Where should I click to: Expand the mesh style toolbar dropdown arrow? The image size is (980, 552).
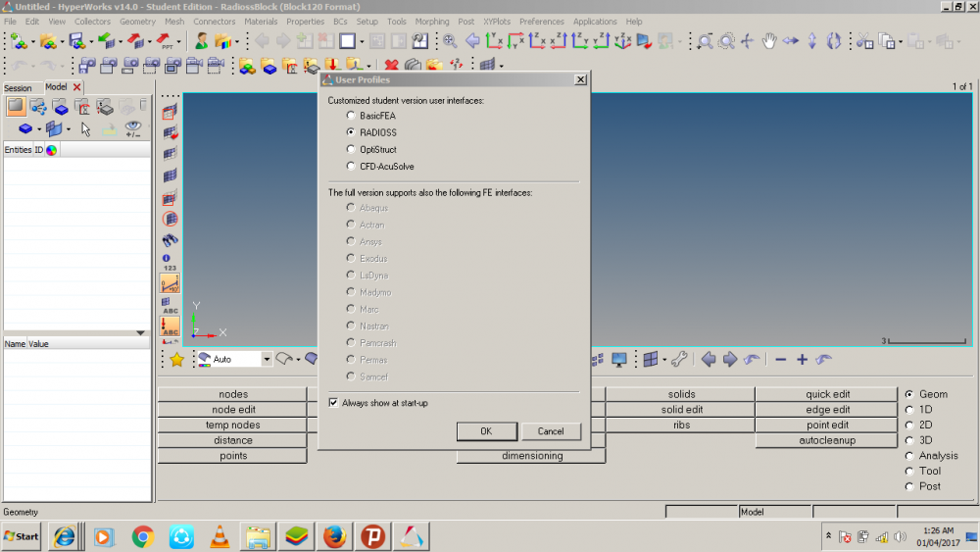pos(501,66)
